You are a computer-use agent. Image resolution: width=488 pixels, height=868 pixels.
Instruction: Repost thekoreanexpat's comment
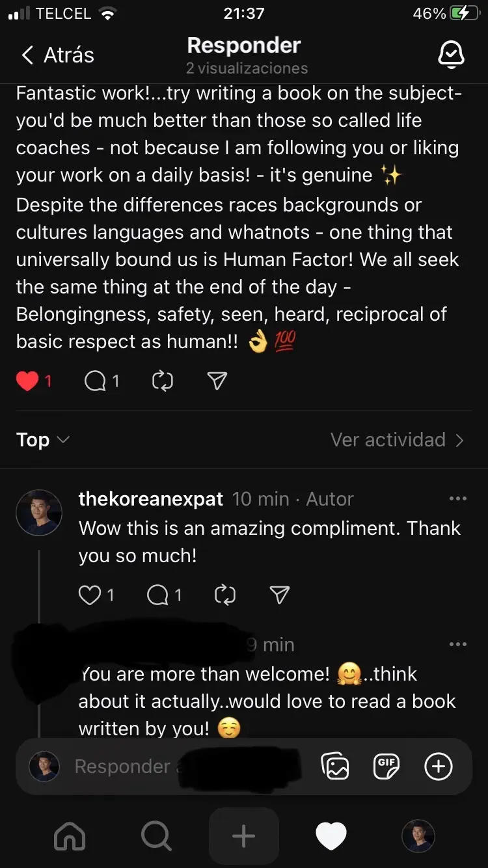pos(224,595)
